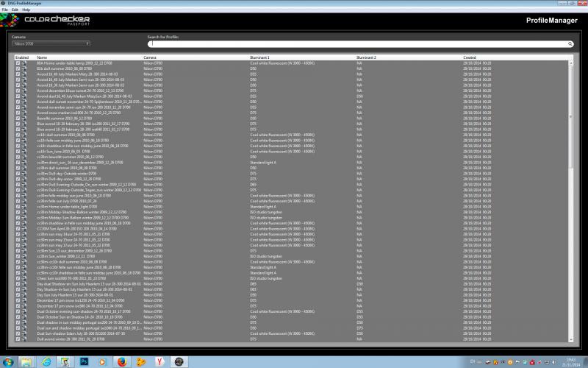Click profile icon beside 'Bewolkt summer 2010_06_12' row
Viewport: 588px width, 368px height.
24,118
